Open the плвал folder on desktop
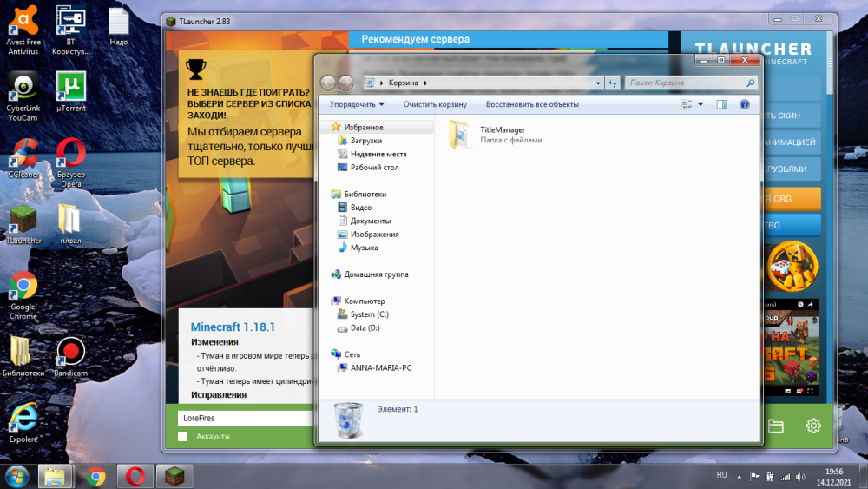 [70, 224]
